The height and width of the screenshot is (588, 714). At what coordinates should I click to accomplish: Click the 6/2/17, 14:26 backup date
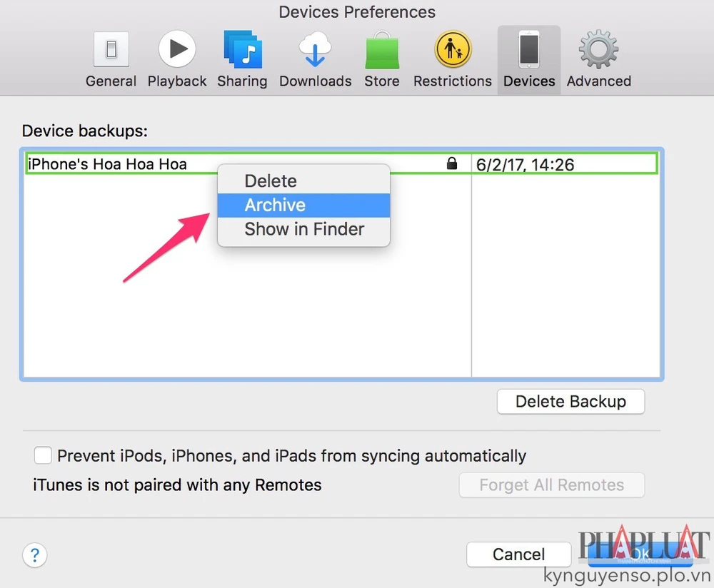coord(525,165)
